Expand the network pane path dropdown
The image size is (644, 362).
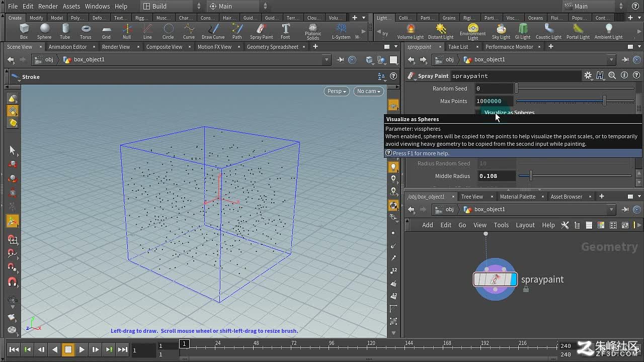coord(611,209)
